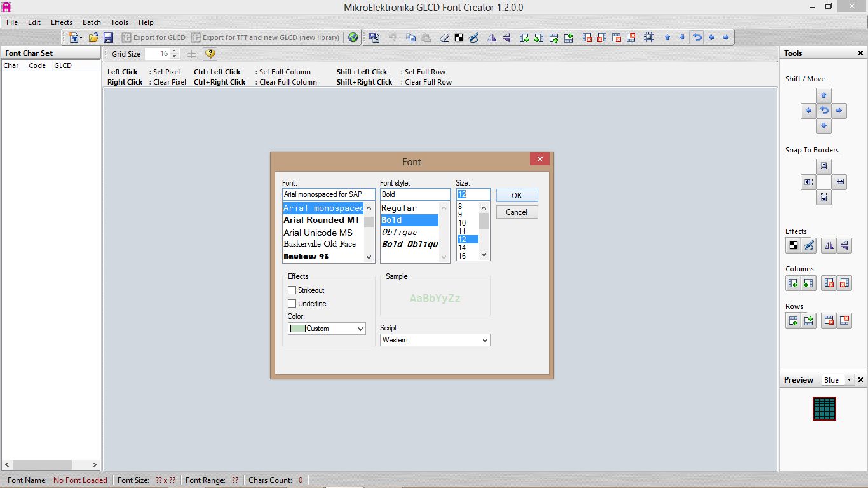868x488 pixels.
Task: Click OK in the Font dialog
Action: click(517, 195)
